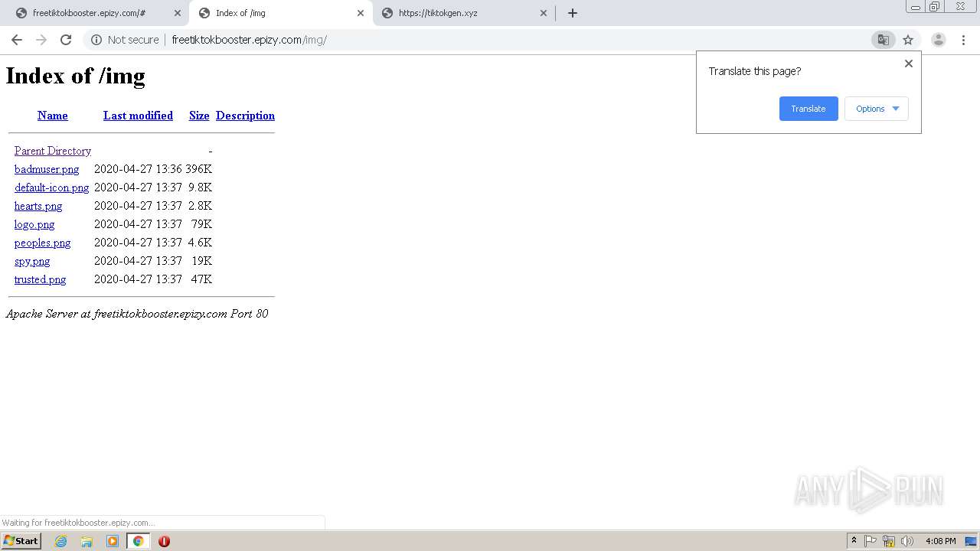Screen dimensions: 980x551
Task: Open the network status tray icon
Action: [889, 541]
